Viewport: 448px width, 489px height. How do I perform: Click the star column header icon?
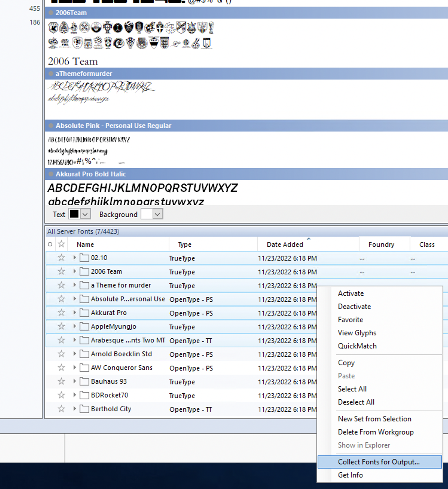tap(61, 244)
